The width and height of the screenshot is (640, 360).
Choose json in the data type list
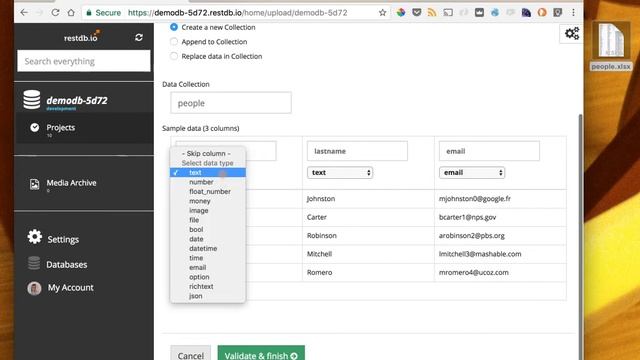click(x=208, y=296)
